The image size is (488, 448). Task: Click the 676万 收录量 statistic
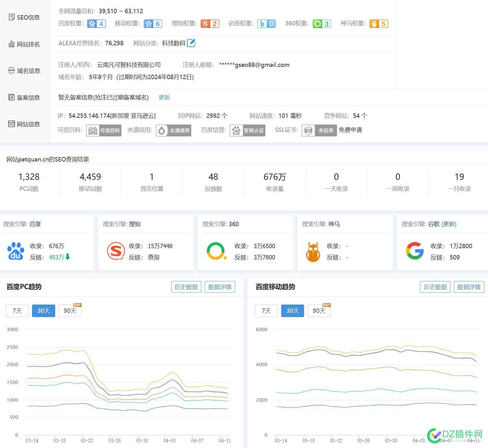pos(275,182)
